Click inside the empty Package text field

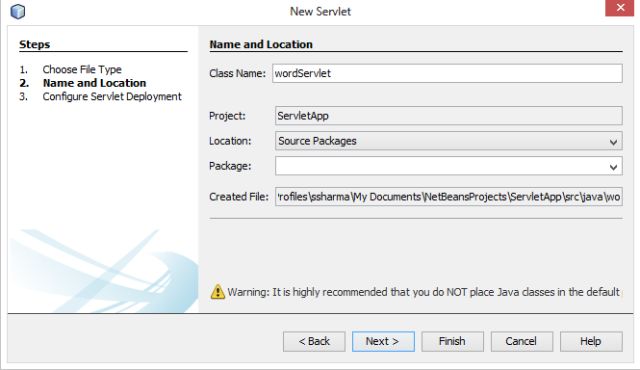[441, 166]
